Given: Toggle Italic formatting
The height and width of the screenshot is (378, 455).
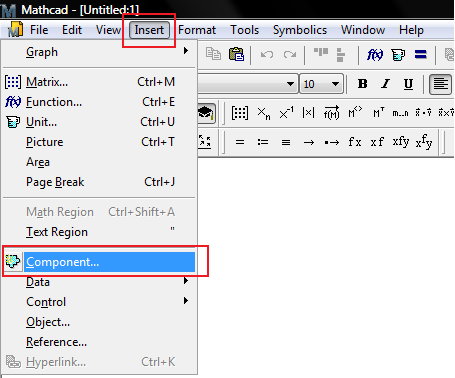Looking at the screenshot, I should coord(385,84).
